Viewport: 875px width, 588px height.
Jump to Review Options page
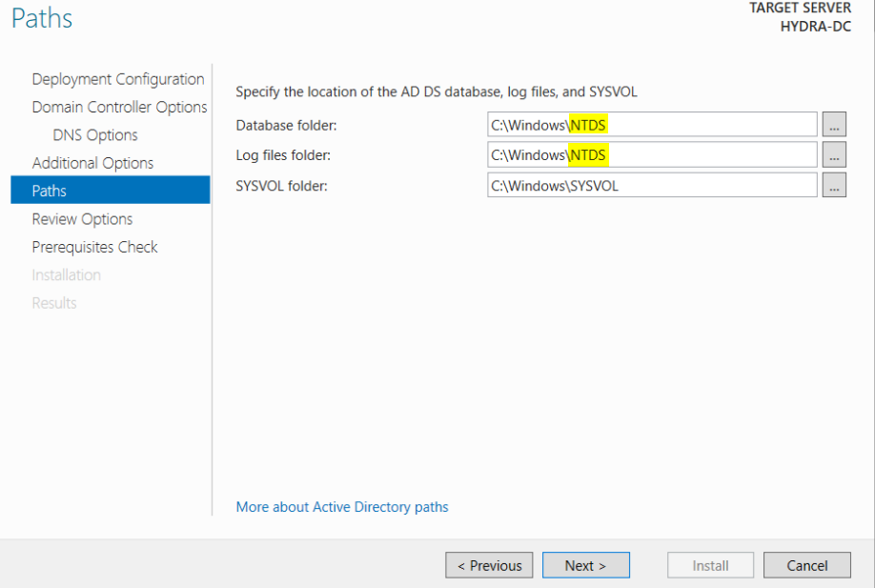click(x=82, y=219)
